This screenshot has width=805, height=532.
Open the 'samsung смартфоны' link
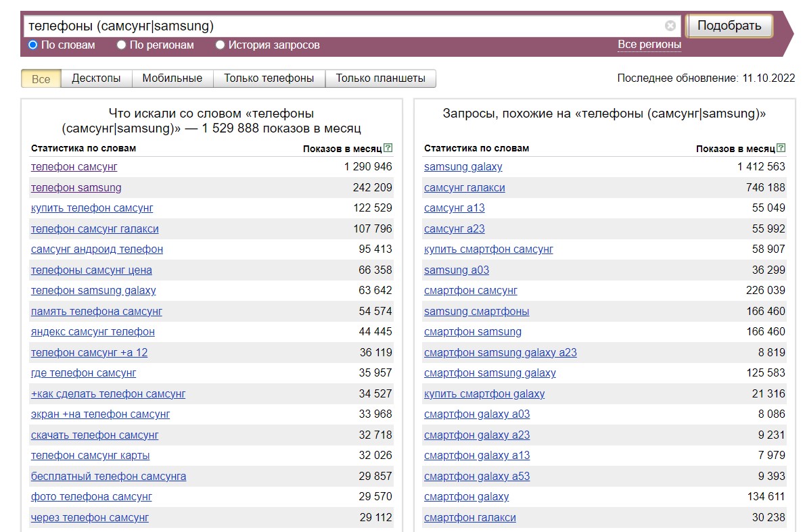476,312
